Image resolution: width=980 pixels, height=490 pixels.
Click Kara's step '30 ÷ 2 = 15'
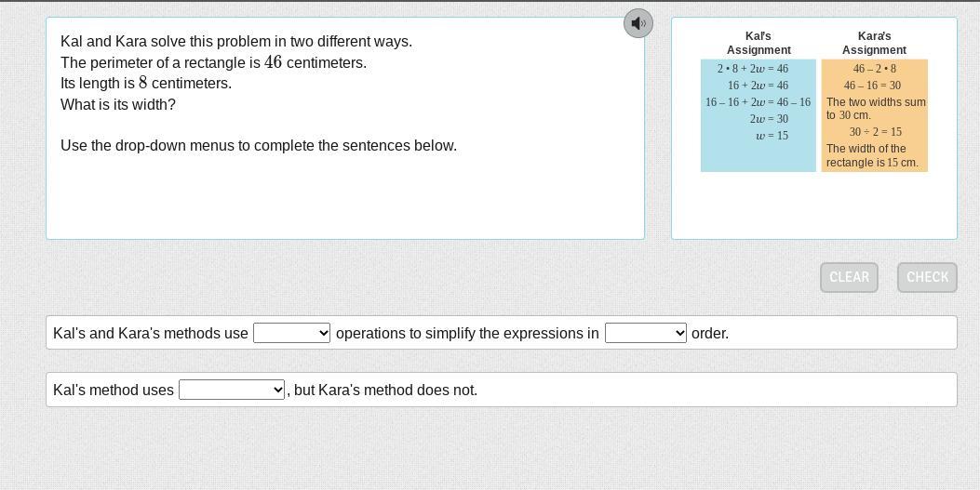tap(874, 132)
